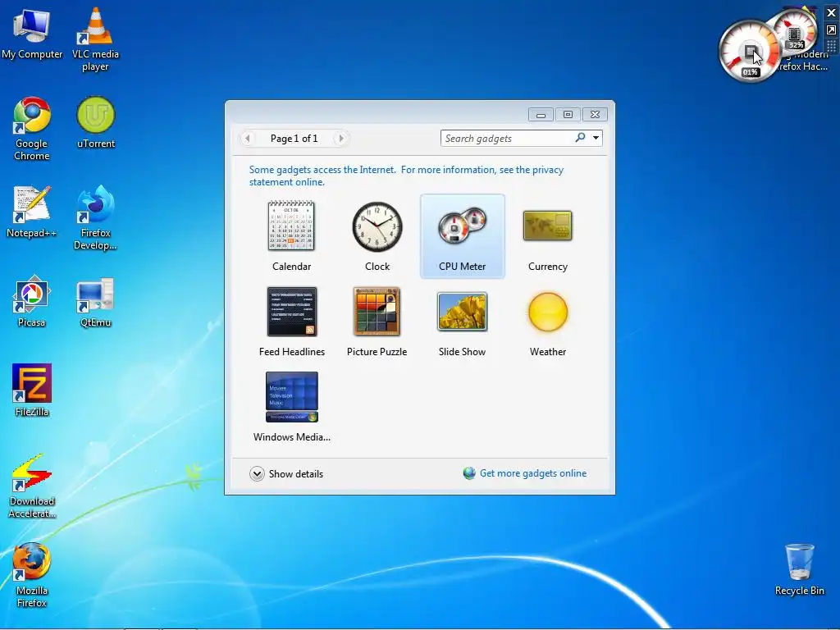Select the CPU Meter gadget icon
Screen dimensions: 840x630
pos(462,226)
